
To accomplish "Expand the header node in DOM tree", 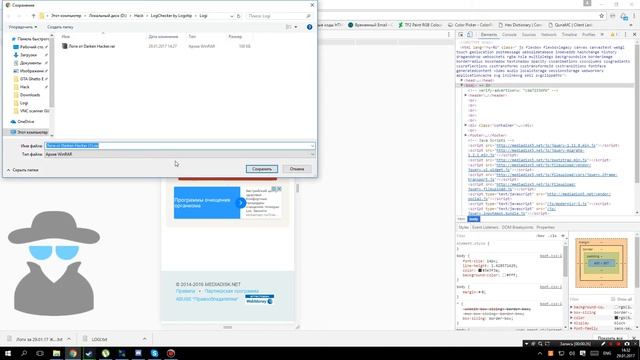I will pyautogui.click(x=466, y=95).
